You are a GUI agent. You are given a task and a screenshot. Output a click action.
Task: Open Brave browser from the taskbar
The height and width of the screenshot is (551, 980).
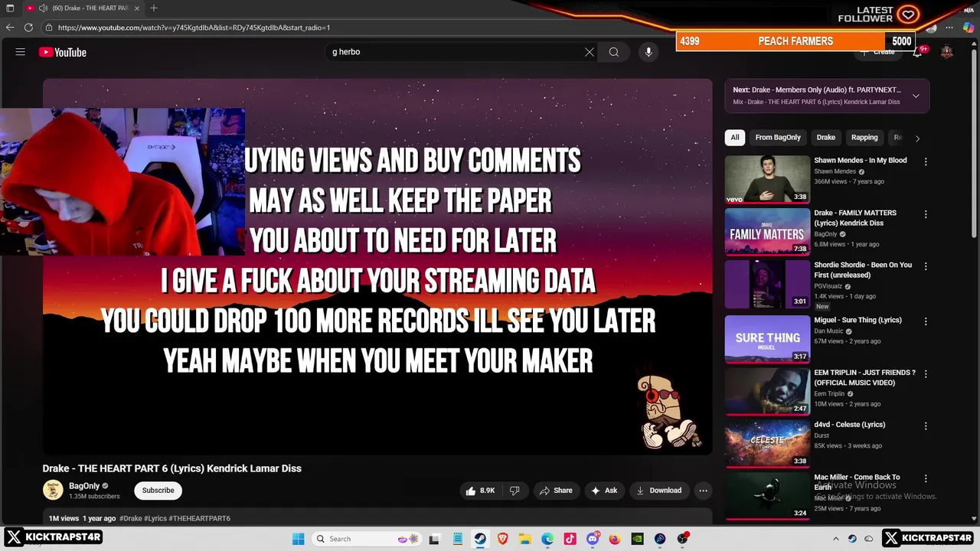pyautogui.click(x=502, y=539)
